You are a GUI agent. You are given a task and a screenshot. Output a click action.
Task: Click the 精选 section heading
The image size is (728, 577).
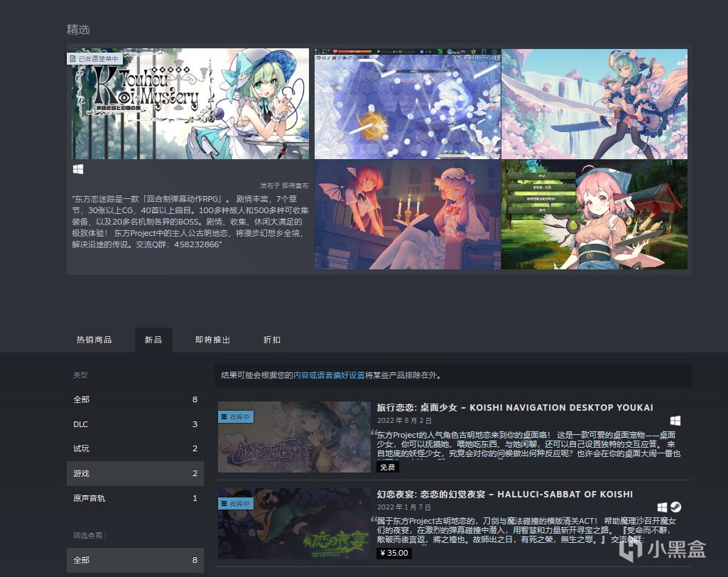point(78,30)
